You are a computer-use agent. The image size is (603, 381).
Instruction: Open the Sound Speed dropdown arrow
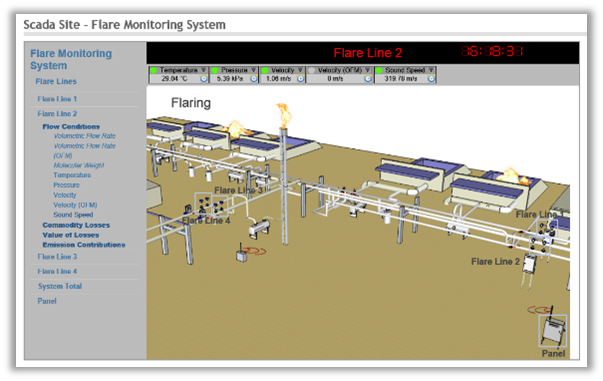point(431,70)
